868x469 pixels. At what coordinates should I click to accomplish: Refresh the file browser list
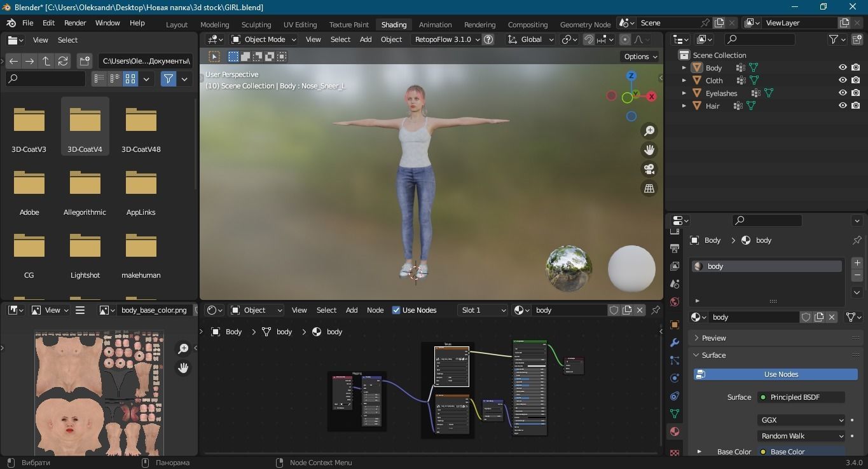coord(63,61)
